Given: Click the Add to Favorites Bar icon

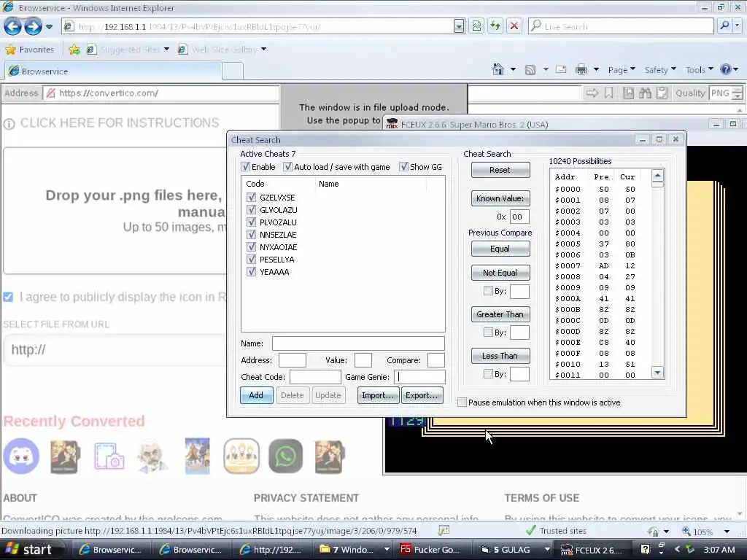Looking at the screenshot, I should tap(74, 49).
